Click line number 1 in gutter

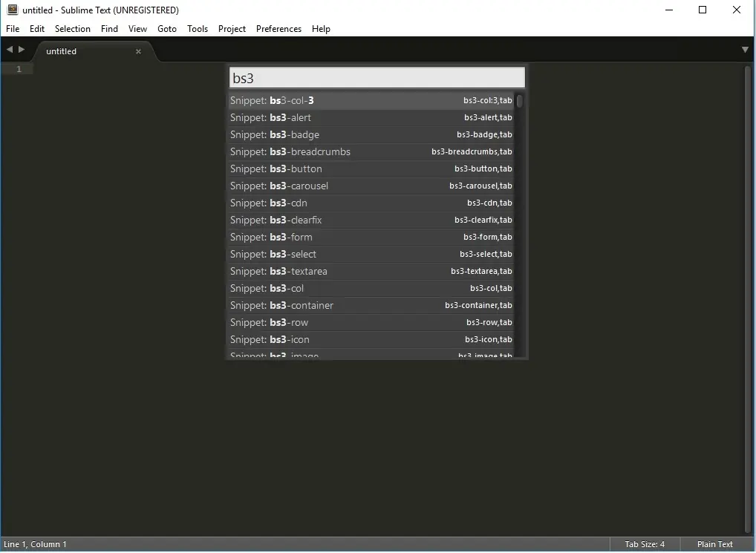pyautogui.click(x=19, y=69)
